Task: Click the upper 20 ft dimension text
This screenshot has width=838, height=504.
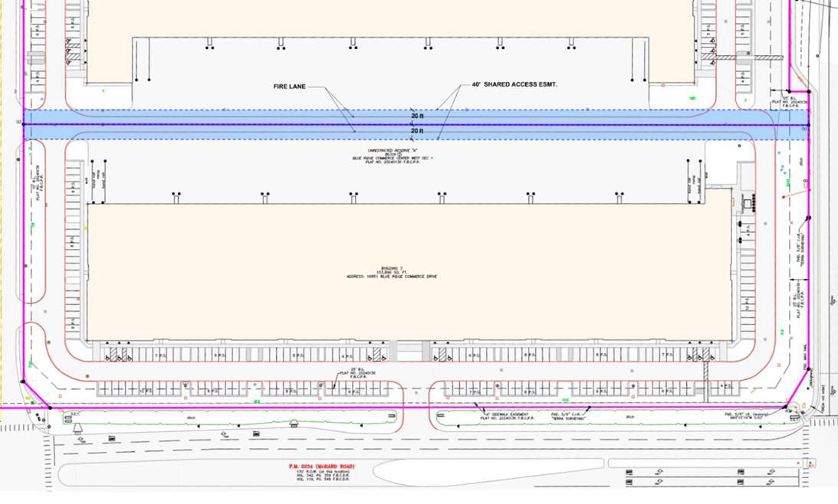Action: (x=417, y=116)
